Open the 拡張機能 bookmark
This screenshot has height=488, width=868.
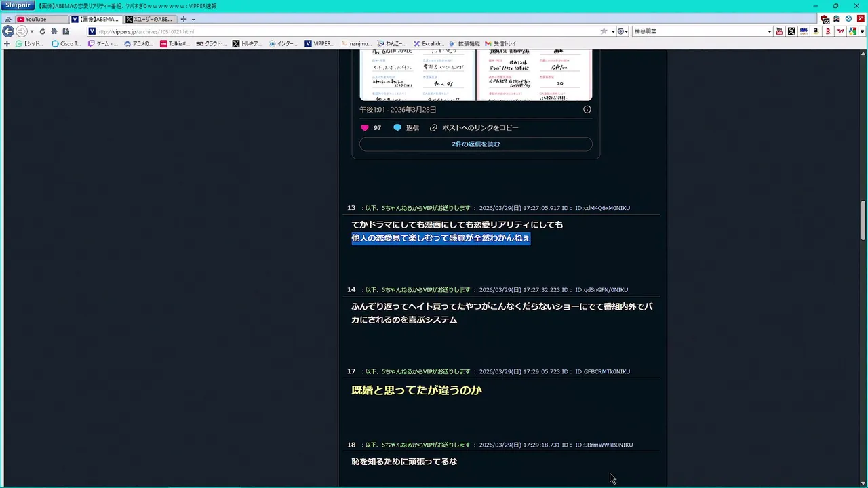click(x=464, y=43)
